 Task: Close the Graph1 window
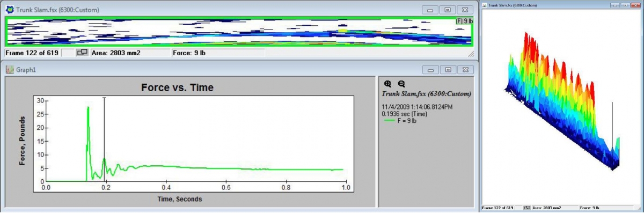pyautogui.click(x=466, y=70)
